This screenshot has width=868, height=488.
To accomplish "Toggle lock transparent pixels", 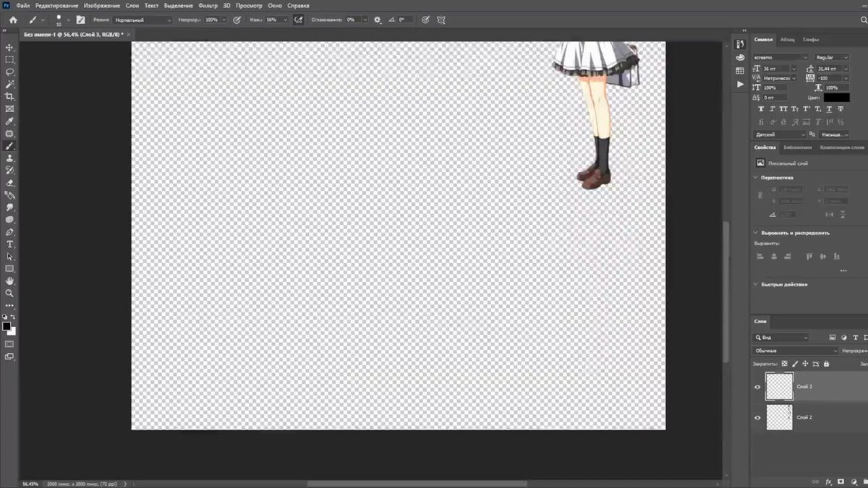I will click(x=784, y=364).
